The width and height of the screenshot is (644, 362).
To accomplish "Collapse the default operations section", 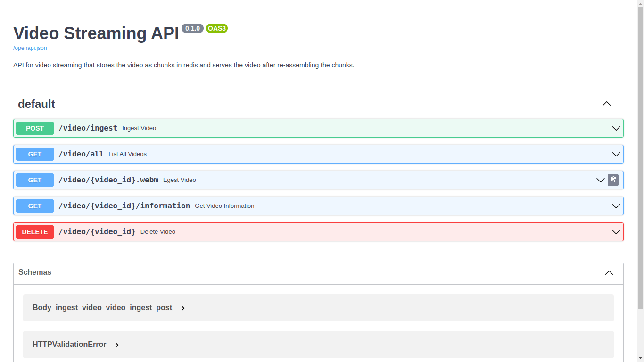I will pyautogui.click(x=606, y=104).
